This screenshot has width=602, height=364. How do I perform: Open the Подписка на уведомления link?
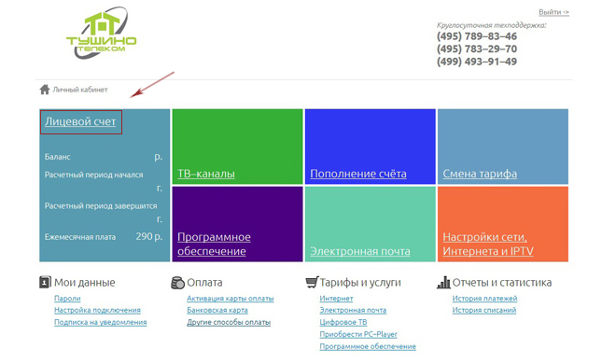click(x=100, y=322)
